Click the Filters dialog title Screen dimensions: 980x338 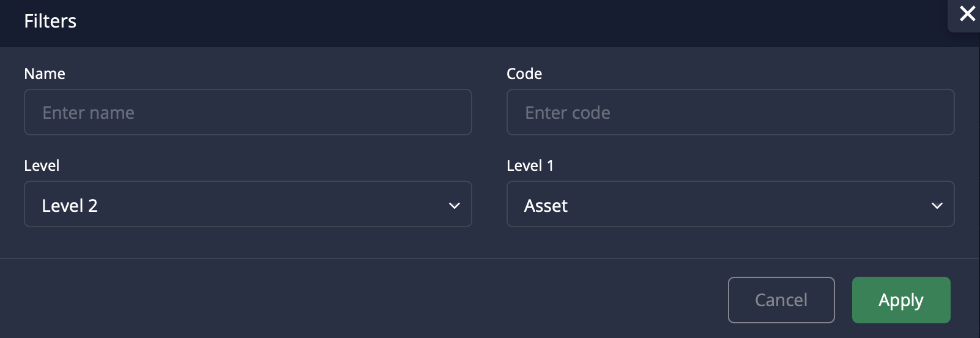coord(50,21)
